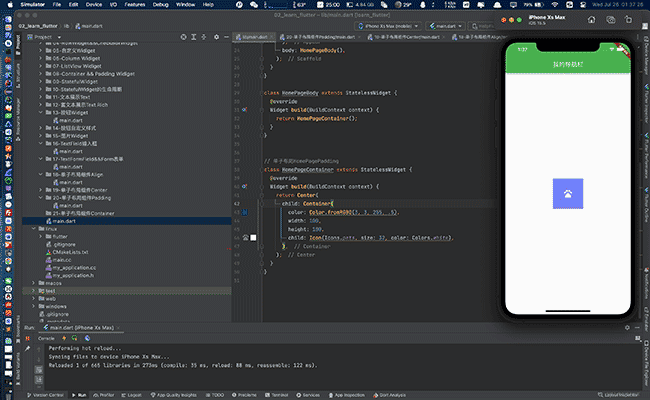Screen dimensions: 650x400
Task: Select the Console tab in Run panel
Action: click(46, 338)
